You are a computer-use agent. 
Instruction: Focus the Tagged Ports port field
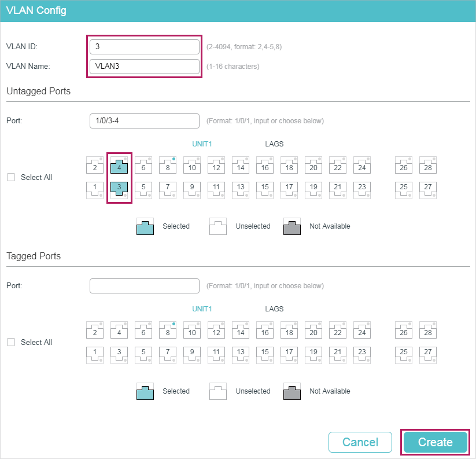click(145, 286)
